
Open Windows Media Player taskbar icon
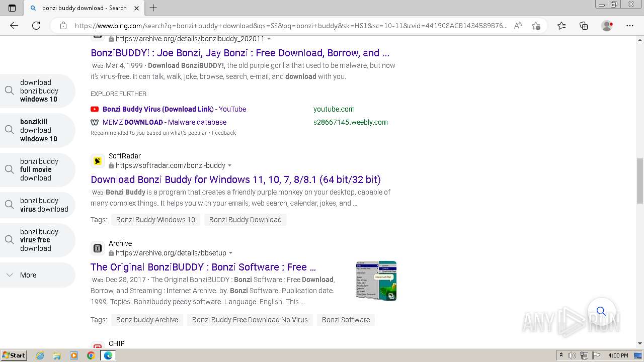(x=74, y=355)
